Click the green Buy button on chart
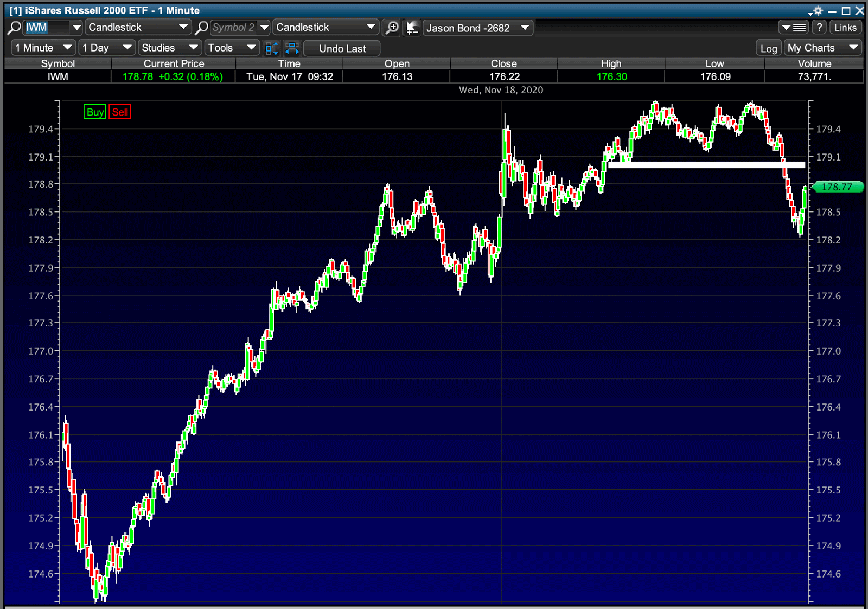 [x=95, y=112]
